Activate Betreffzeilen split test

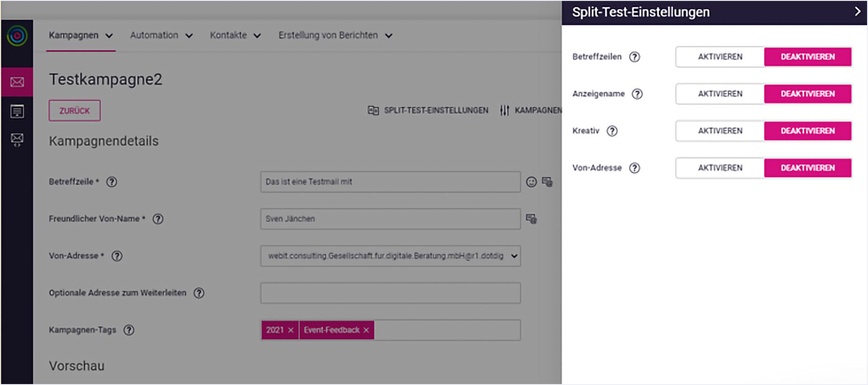(720, 57)
